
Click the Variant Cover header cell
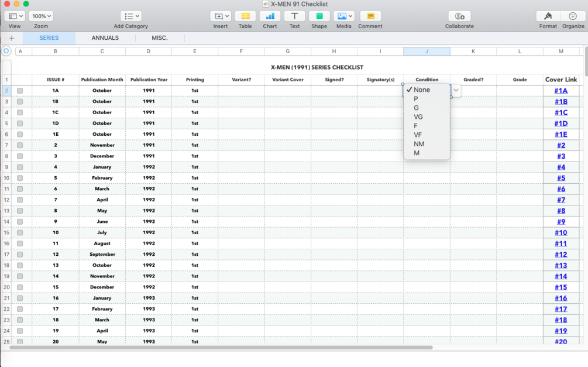[x=288, y=80]
